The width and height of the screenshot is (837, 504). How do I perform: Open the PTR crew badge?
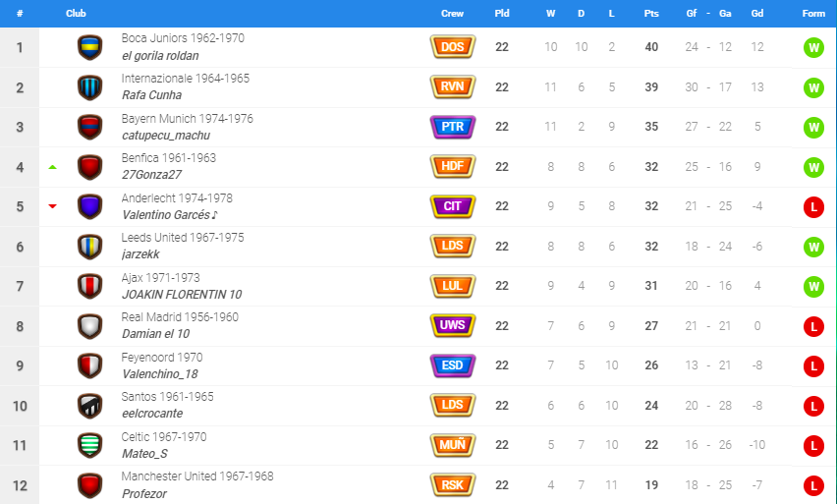click(x=453, y=127)
